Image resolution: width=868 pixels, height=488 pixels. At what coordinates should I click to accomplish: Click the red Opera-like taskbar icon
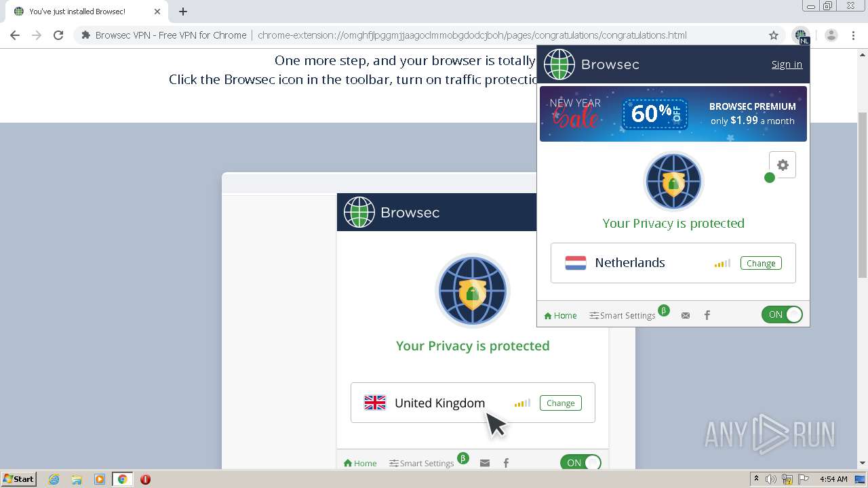coord(145,479)
